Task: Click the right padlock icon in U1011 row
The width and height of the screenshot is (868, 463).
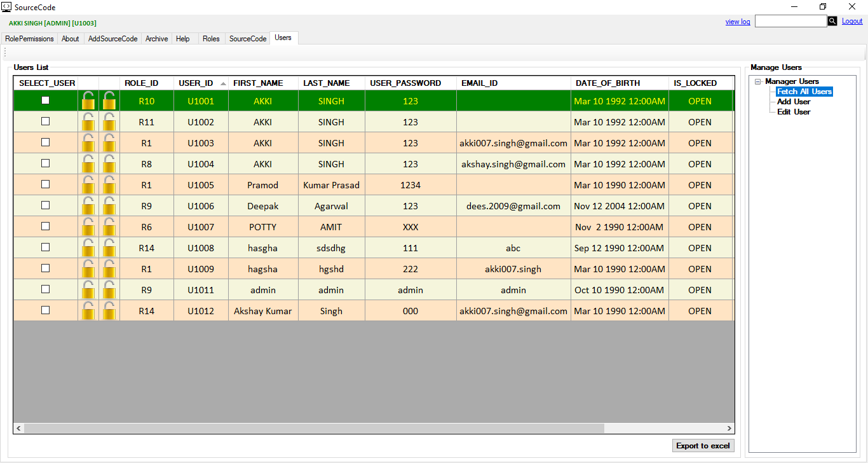Action: coord(109,289)
